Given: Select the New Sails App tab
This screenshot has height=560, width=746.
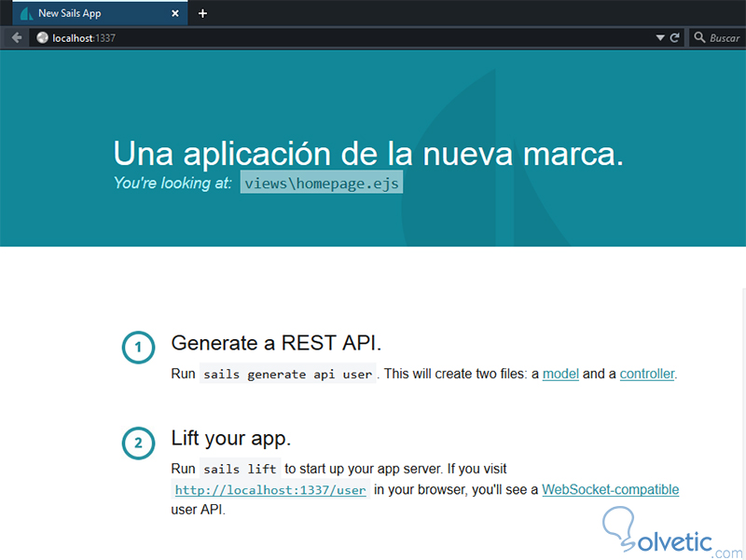Looking at the screenshot, I should click(x=100, y=13).
